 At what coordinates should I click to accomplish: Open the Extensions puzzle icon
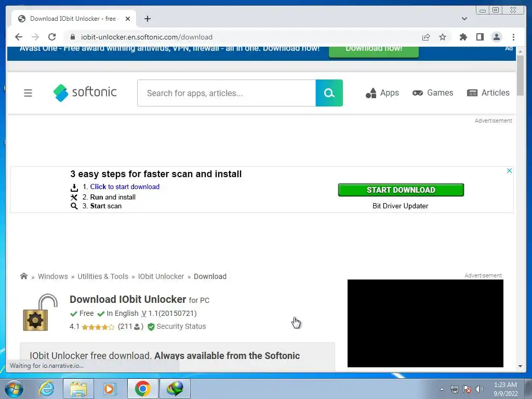click(x=463, y=37)
